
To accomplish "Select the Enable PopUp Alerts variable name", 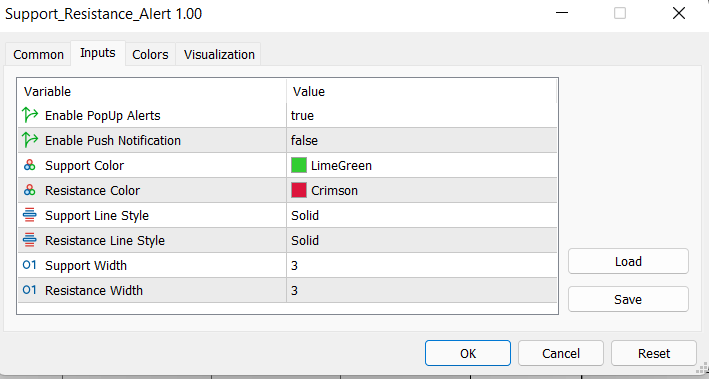I will click(x=103, y=116).
